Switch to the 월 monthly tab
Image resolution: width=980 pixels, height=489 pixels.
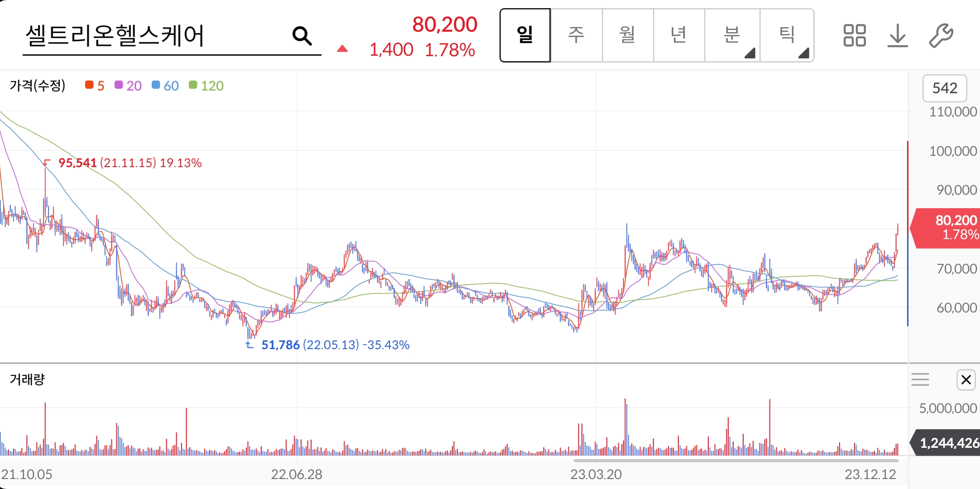click(x=628, y=35)
